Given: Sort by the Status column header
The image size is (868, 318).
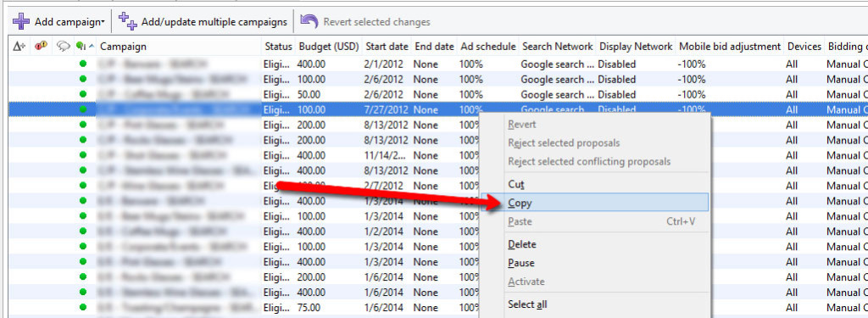Looking at the screenshot, I should [278, 47].
